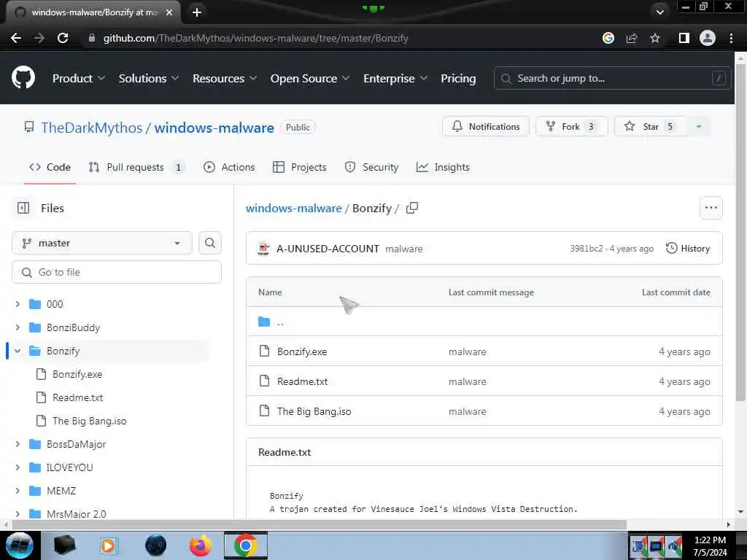Viewport: 747px width, 560px height.
Task: Click the file icon beside Bonzify.exe row
Action: pos(264,351)
